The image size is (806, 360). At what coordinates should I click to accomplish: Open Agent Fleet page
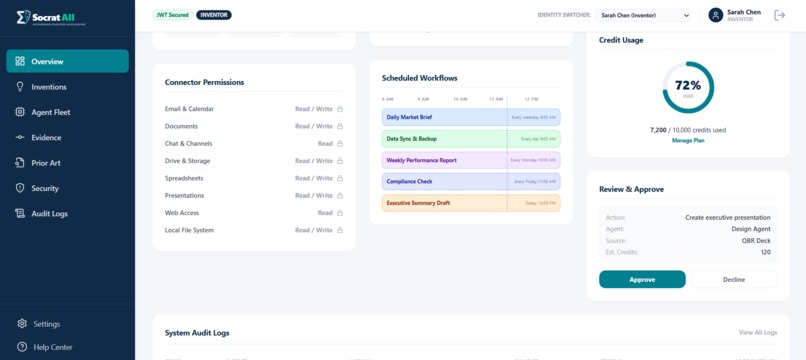point(67,112)
